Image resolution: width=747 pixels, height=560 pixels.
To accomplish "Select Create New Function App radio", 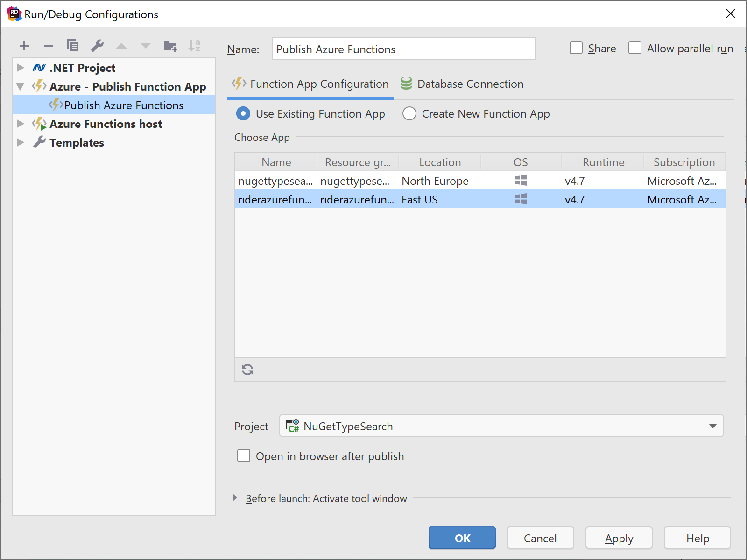I will pyautogui.click(x=409, y=114).
